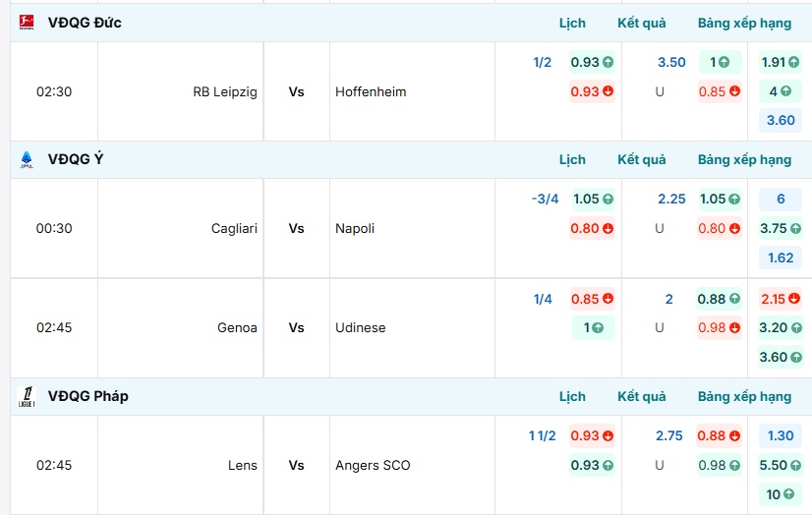
Task: Click the Serie A logo beside VĐQG Ý
Action: point(27,159)
